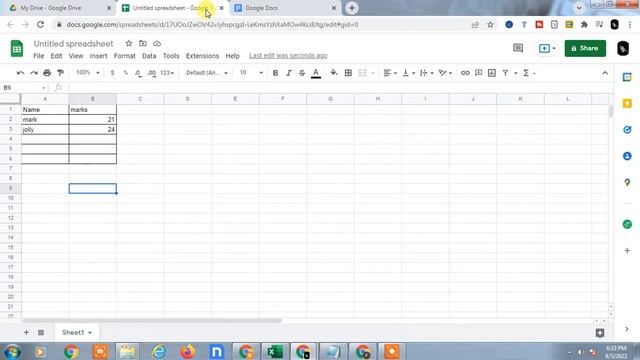Open the zoom 100% dropdown

click(x=88, y=73)
